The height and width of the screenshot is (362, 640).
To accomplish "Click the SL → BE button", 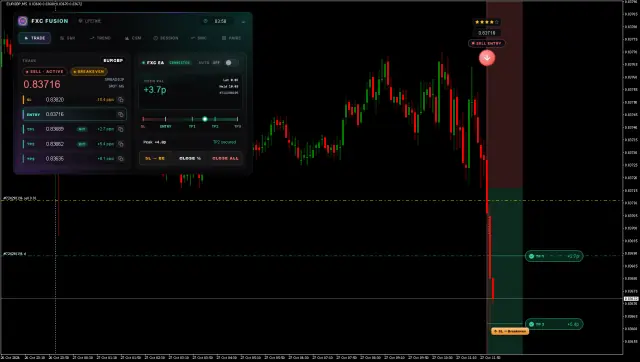I will coord(155,158).
